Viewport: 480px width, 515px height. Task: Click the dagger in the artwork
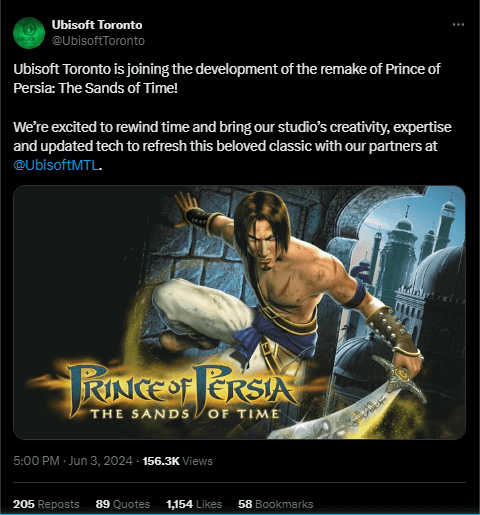click(x=353, y=403)
